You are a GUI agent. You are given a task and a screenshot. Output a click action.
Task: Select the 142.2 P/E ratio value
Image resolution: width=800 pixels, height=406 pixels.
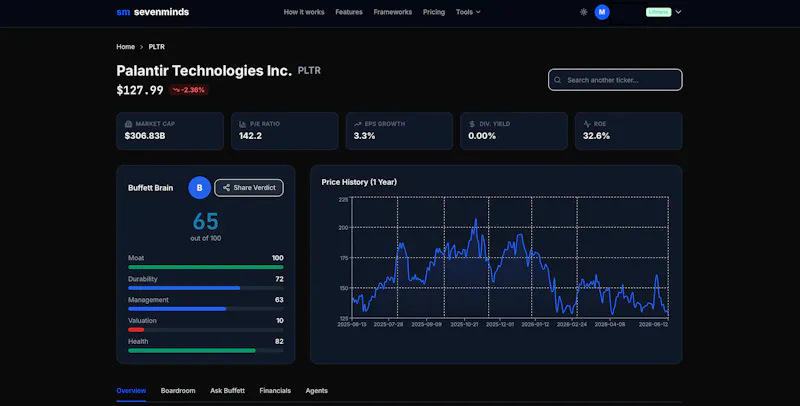point(251,136)
